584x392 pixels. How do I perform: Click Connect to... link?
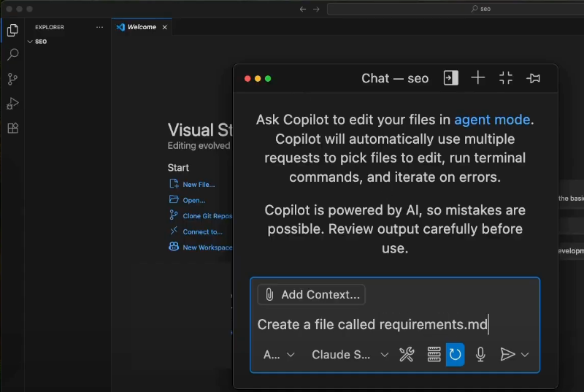203,232
